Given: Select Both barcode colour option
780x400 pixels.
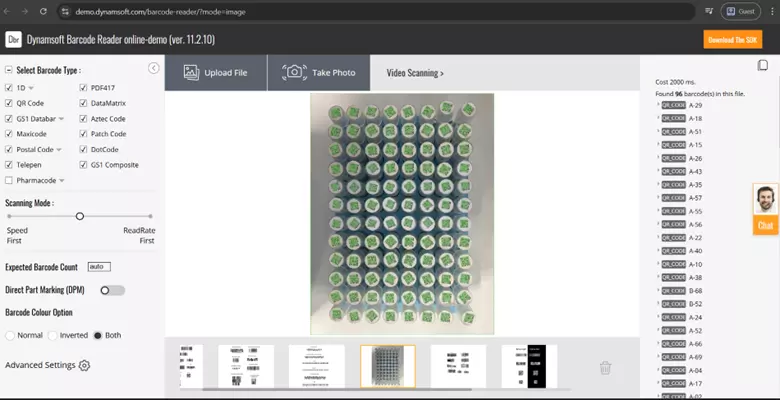Looking at the screenshot, I should [98, 336].
